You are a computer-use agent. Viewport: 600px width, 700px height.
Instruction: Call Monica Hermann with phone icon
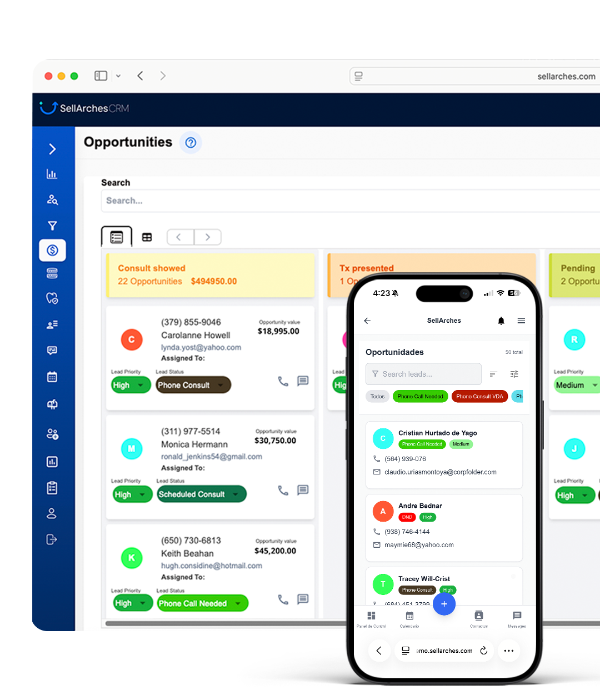point(283,490)
